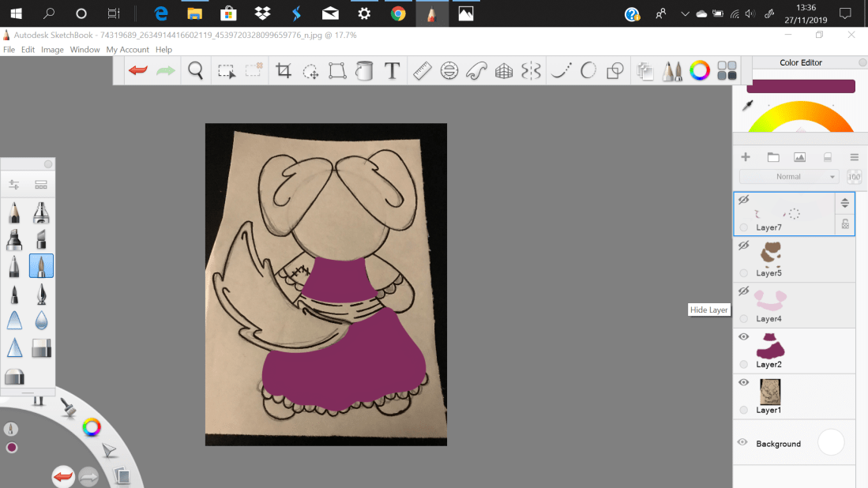Show the hidden Layer7
868x488 pixels.
(743, 201)
